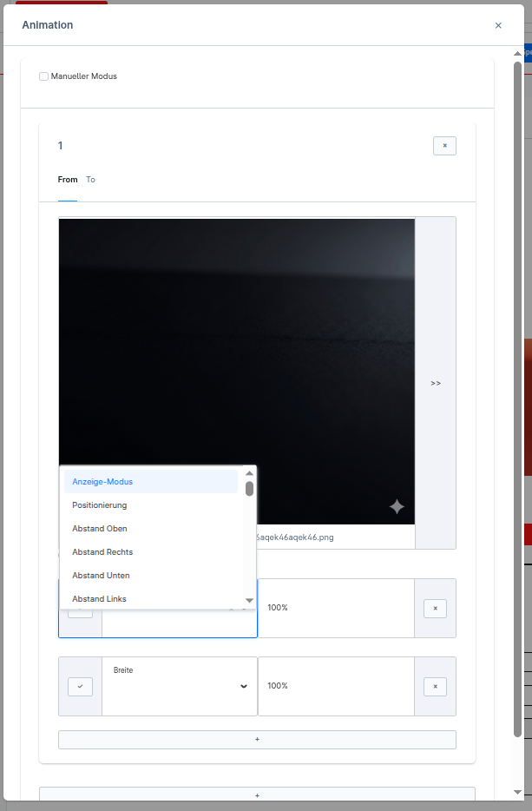Choose Abstand Unten from the list
The image size is (532, 811).
tap(151, 576)
